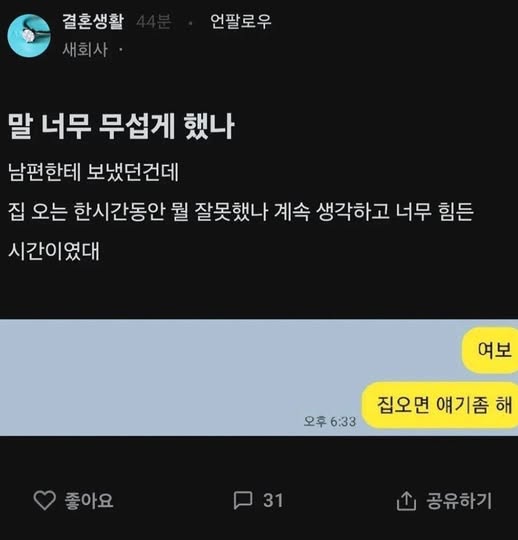Click the 44분 post time
The image size is (518, 540).
point(153,22)
